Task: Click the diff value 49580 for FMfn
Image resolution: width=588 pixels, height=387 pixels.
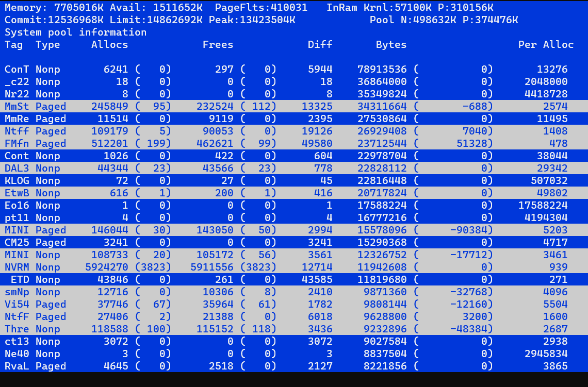Action: 317,143
